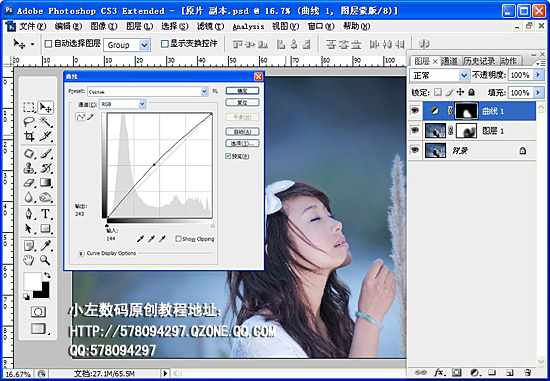The height and width of the screenshot is (381, 550).
Task: Enable the 显示变换控件 checkbox
Action: tap(165, 44)
